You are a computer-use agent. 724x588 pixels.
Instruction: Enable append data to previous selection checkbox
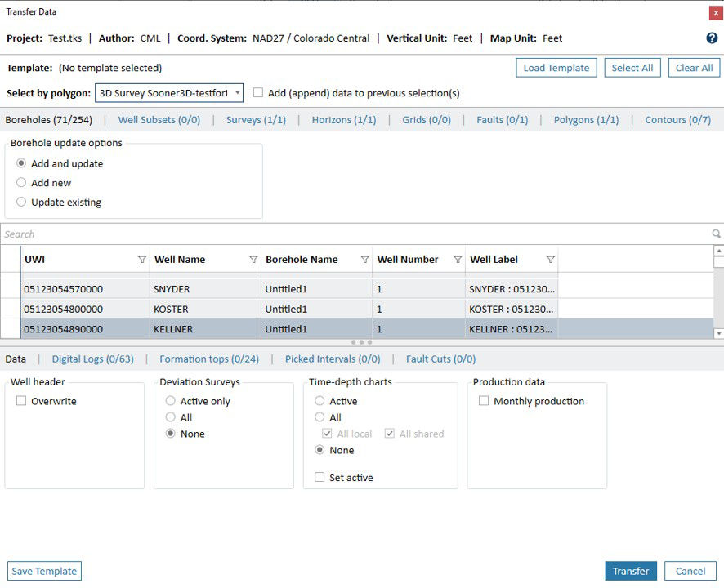click(x=258, y=93)
